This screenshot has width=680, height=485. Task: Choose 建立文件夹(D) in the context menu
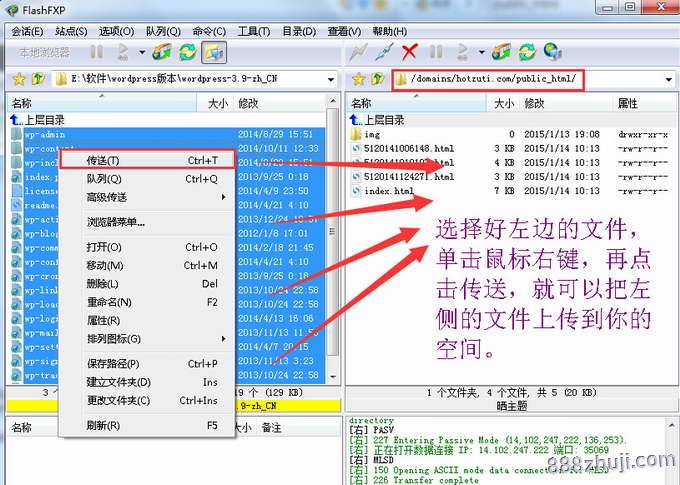point(147,382)
